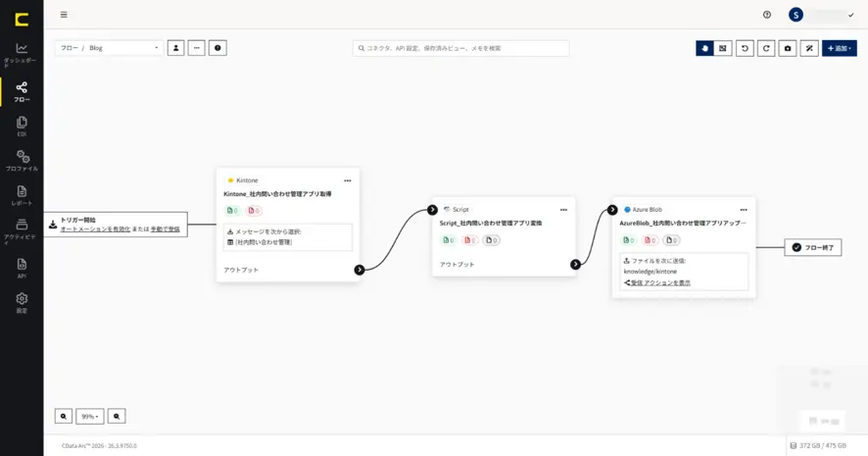Open the Settings (設定) gear

(22, 302)
